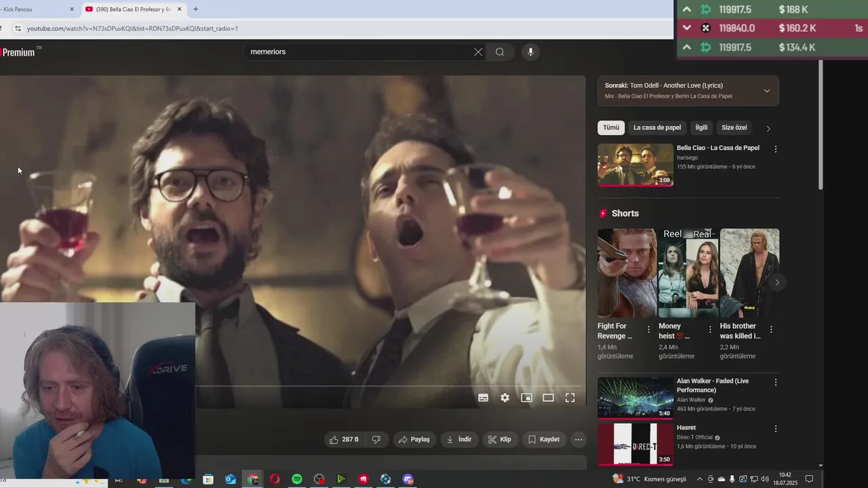Collapse the 119840.0 row in trading overlay
The image size is (868, 488).
click(x=687, y=28)
